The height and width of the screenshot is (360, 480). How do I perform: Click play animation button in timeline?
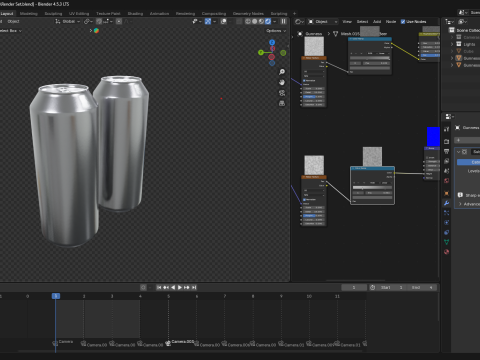point(180,287)
